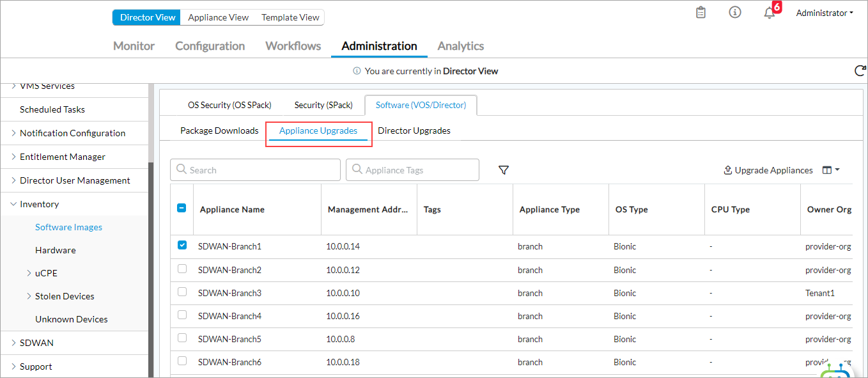
Task: Expand the Stolen Devices node
Action: tap(29, 296)
